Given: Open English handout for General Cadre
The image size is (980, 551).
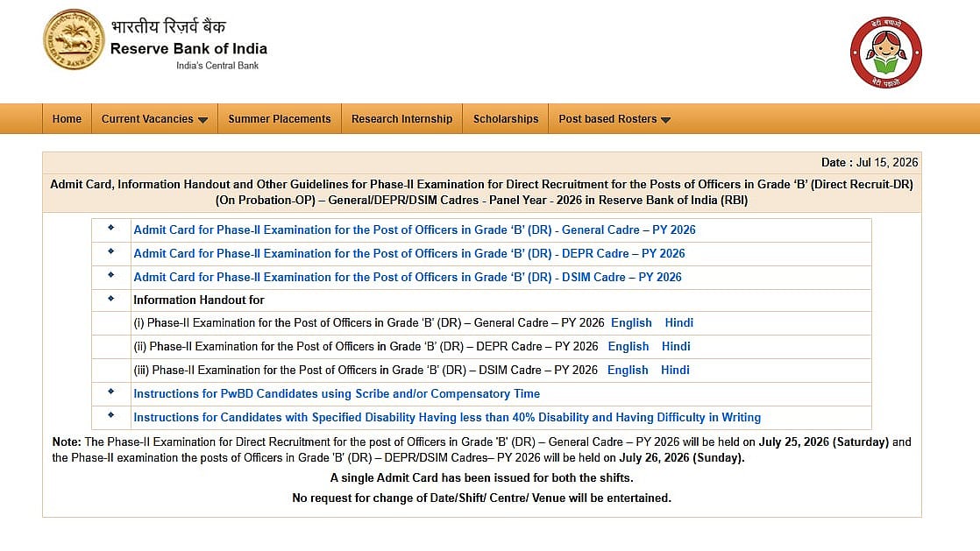Looking at the screenshot, I should 631,323.
